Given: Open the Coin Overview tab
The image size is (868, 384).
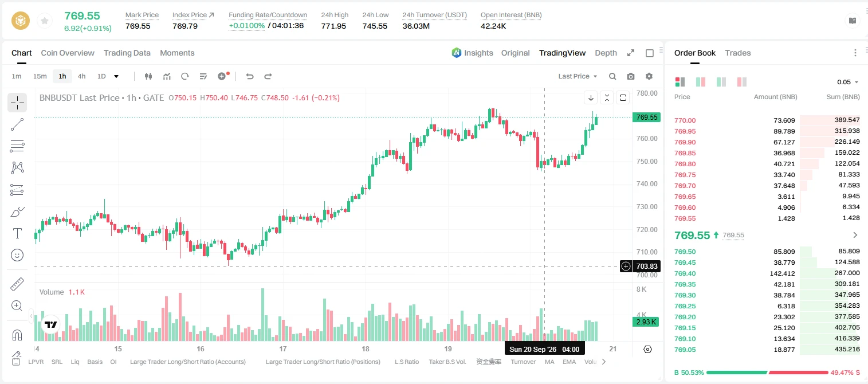Looking at the screenshot, I should (68, 53).
